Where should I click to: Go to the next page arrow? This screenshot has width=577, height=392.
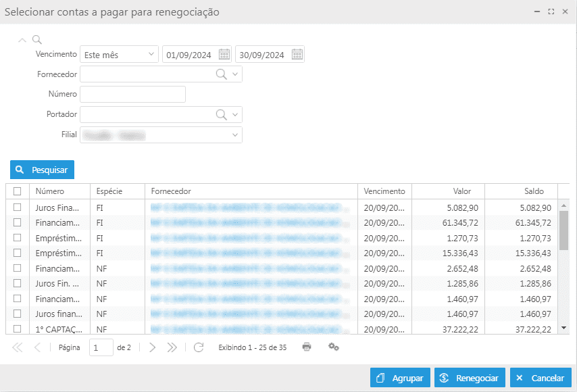152,347
